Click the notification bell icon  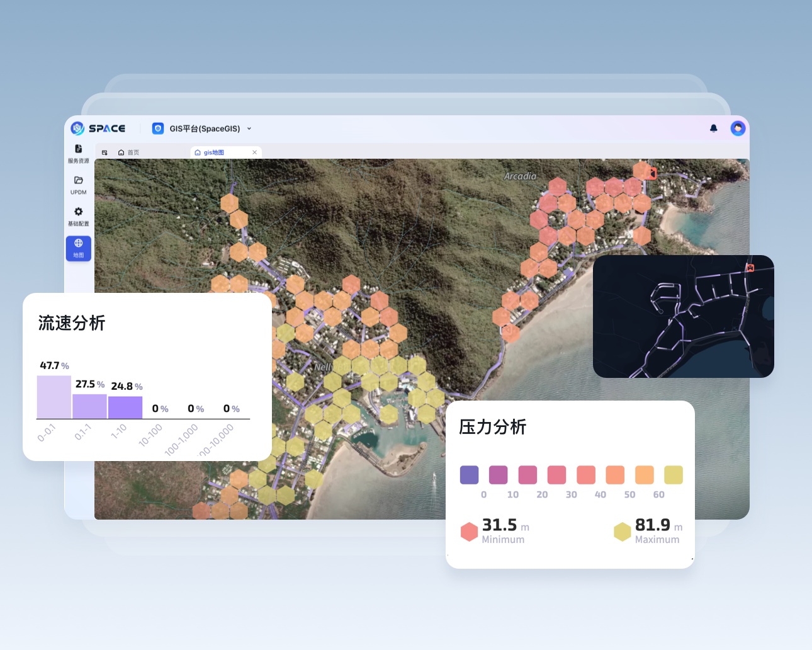(x=713, y=128)
